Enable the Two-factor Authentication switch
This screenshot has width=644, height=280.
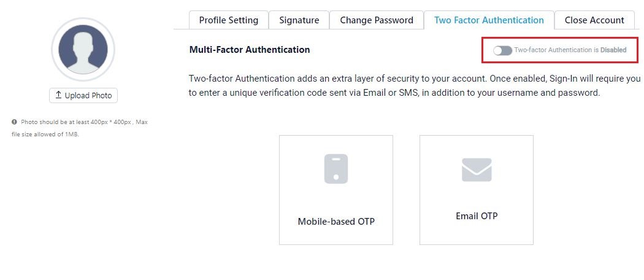tap(503, 50)
